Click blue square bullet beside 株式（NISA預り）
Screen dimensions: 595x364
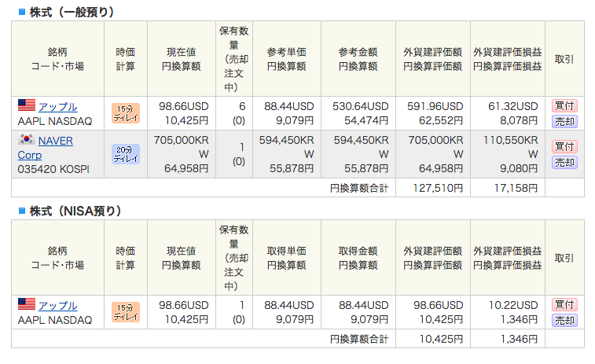click(x=22, y=210)
